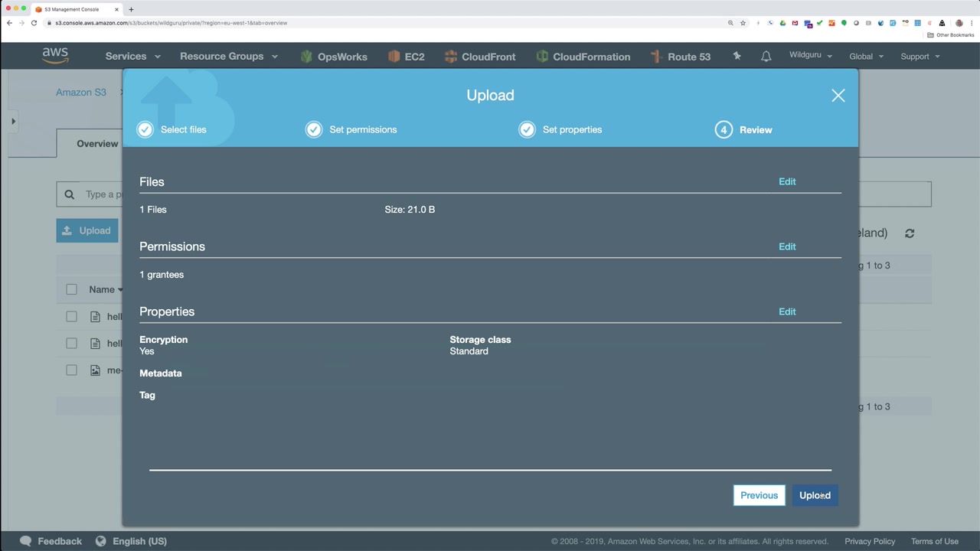This screenshot has width=980, height=551.
Task: Open the Google Drive extension icon
Action: tap(782, 23)
